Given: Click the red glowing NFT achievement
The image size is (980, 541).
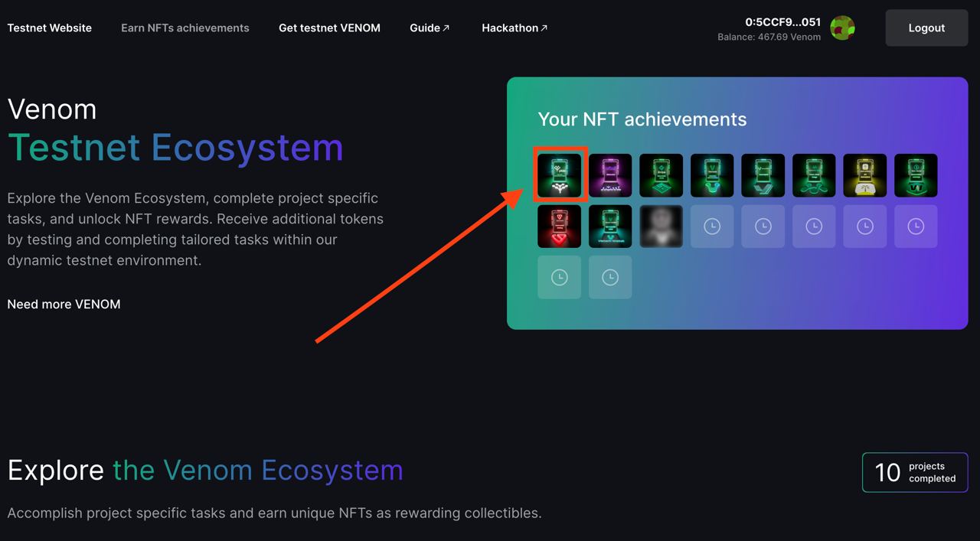Looking at the screenshot, I should pyautogui.click(x=559, y=227).
